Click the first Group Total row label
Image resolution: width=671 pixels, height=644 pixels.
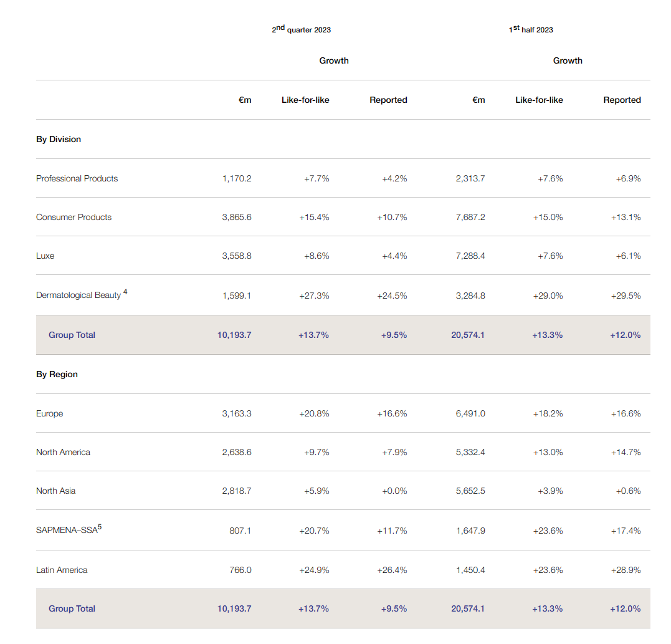72,335
